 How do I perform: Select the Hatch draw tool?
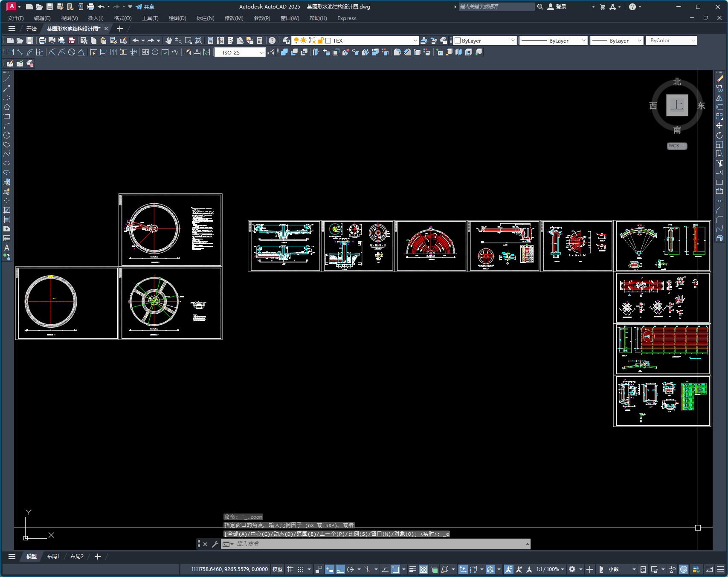click(7, 210)
